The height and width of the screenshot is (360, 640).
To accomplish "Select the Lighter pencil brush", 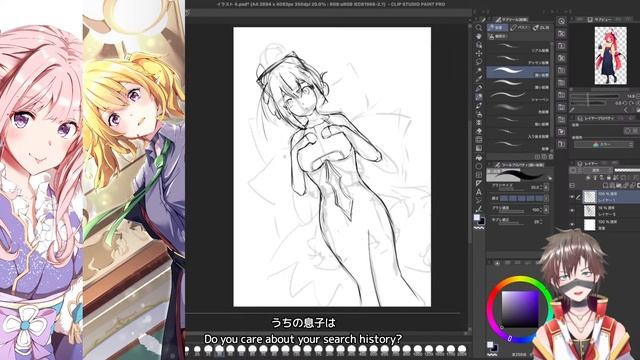I will [x=518, y=85].
